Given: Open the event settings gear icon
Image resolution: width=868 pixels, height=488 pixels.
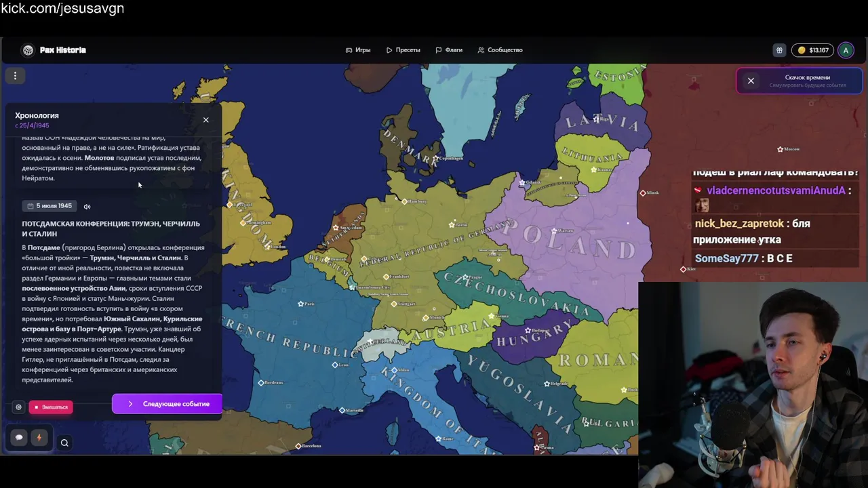Looking at the screenshot, I should tap(18, 407).
